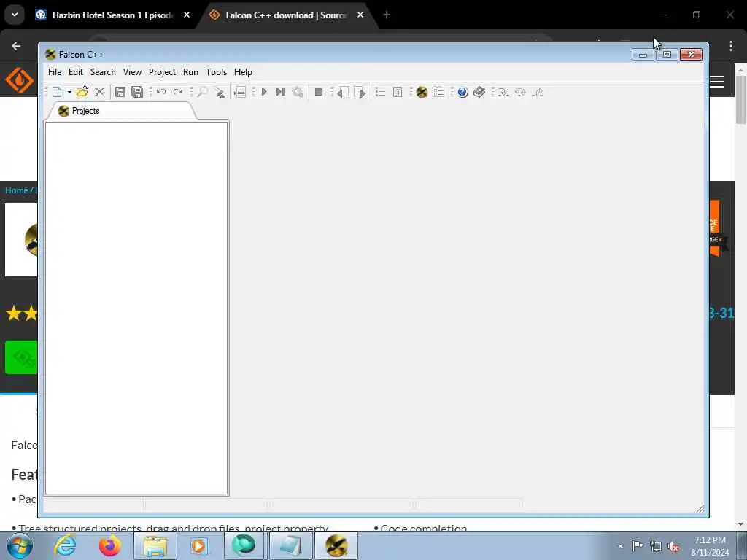The image size is (747, 560).
Task: Close the Falcon C++ download browser tab
Action: coord(360,15)
